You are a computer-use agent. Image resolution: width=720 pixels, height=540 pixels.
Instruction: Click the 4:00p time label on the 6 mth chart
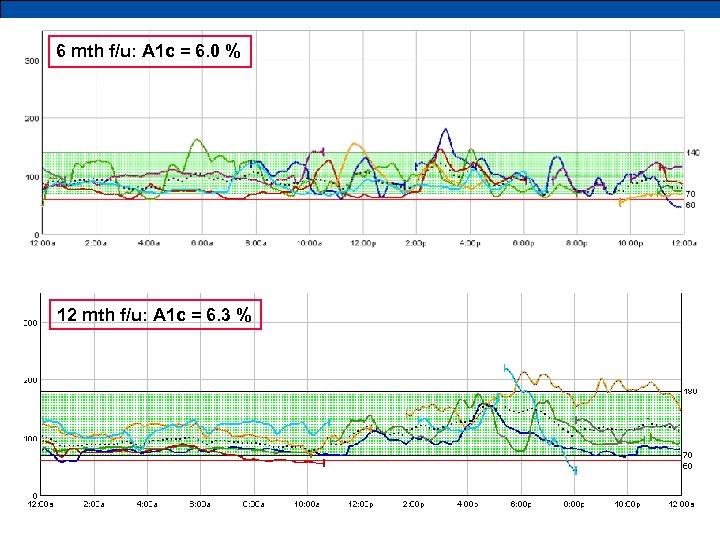click(x=470, y=243)
